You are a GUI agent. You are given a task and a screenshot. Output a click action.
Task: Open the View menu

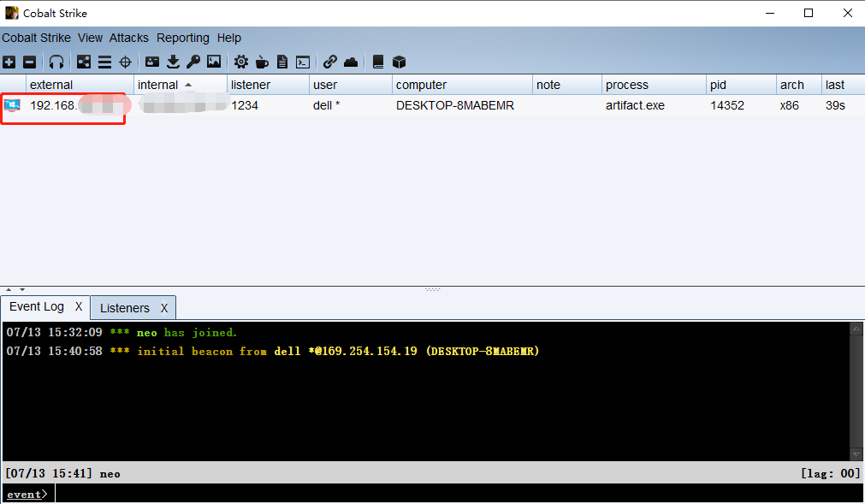click(x=90, y=38)
